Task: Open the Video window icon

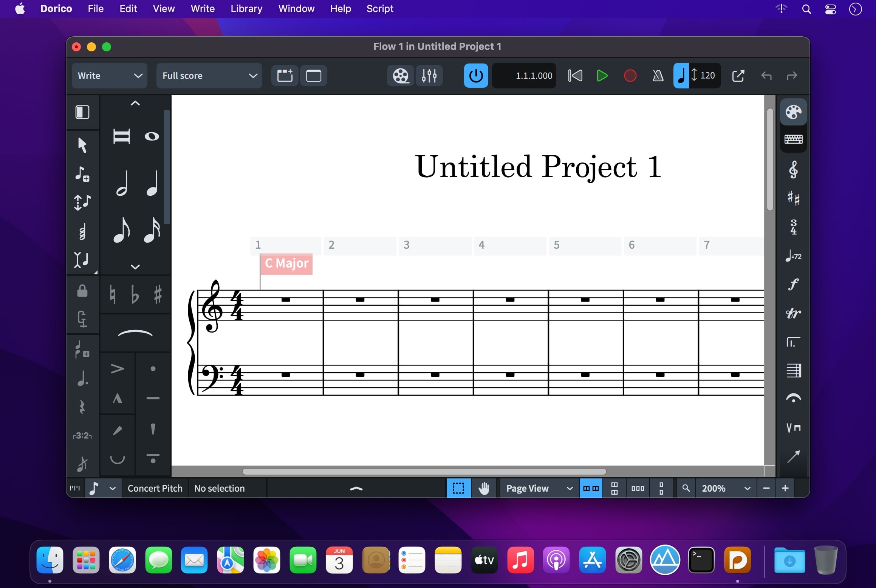Action: pyautogui.click(x=401, y=76)
